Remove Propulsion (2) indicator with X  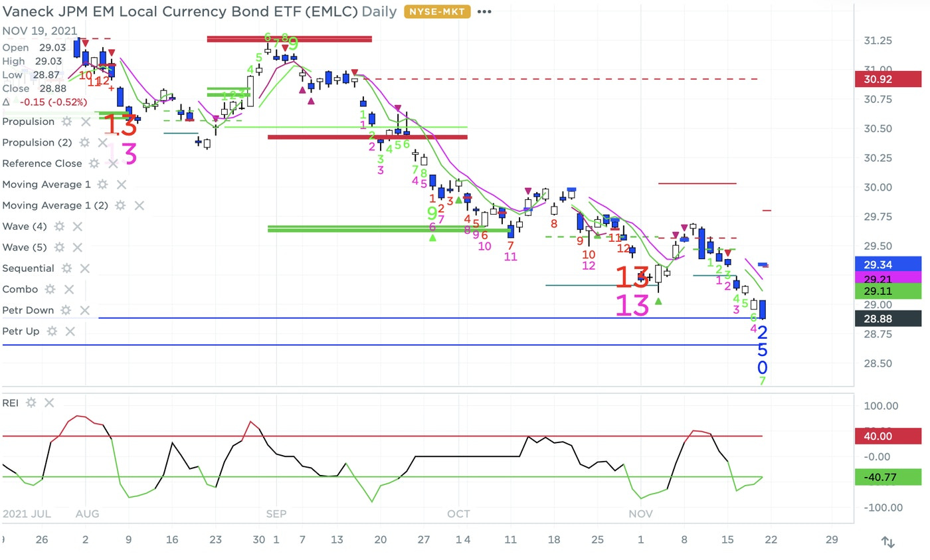[103, 143]
